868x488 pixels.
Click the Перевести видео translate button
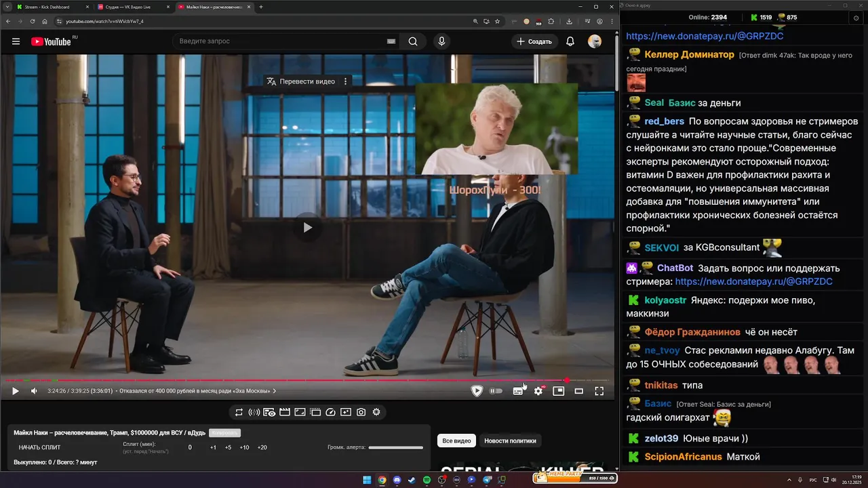[x=301, y=81]
